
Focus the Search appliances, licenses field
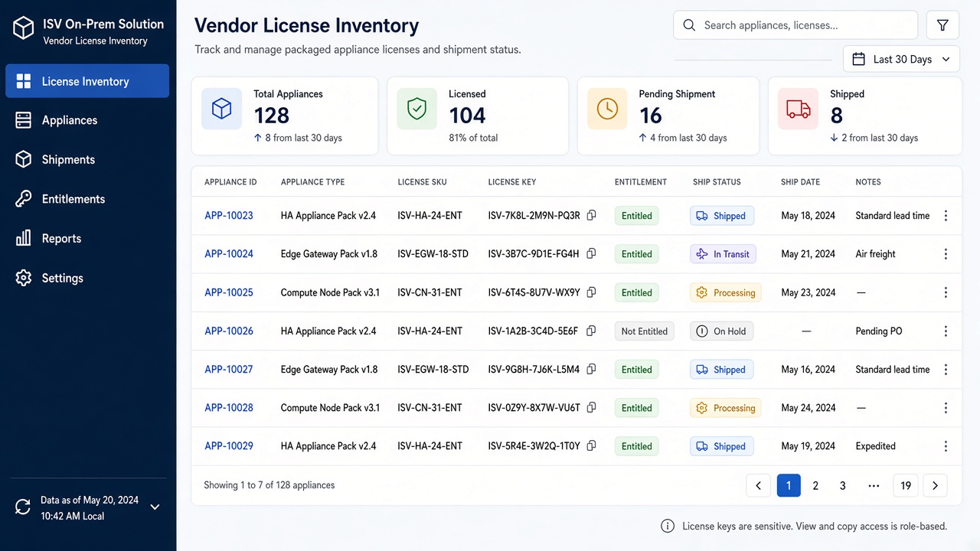(795, 25)
